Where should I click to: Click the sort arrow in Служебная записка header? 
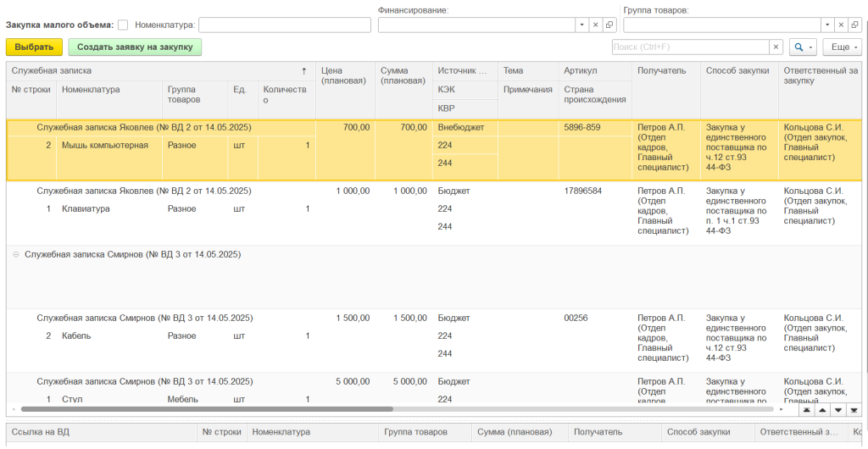[x=303, y=71]
